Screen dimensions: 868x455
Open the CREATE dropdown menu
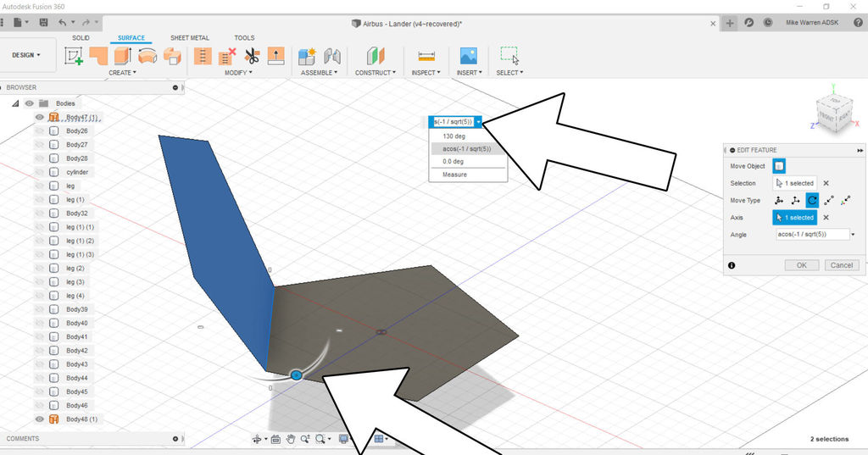(x=122, y=73)
